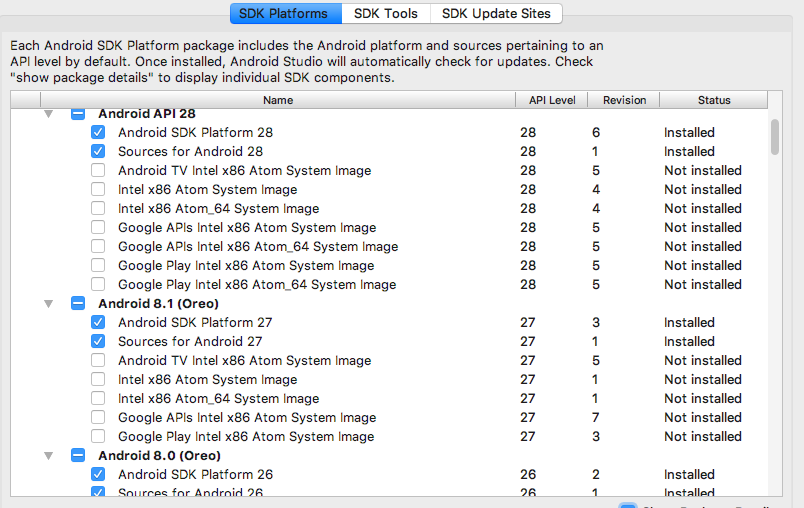Image resolution: width=804 pixels, height=508 pixels.
Task: Toggle the Android API 28 group checkbox
Action: pyautogui.click(x=78, y=114)
